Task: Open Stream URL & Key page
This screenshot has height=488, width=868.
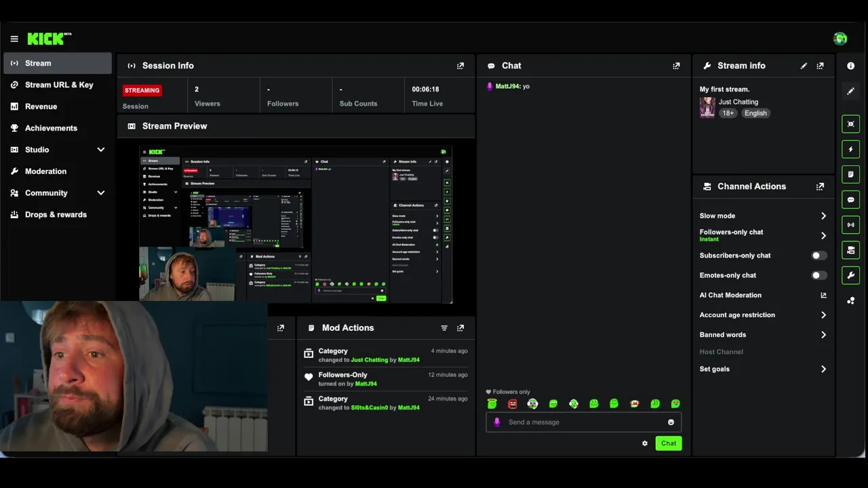Action: (58, 85)
